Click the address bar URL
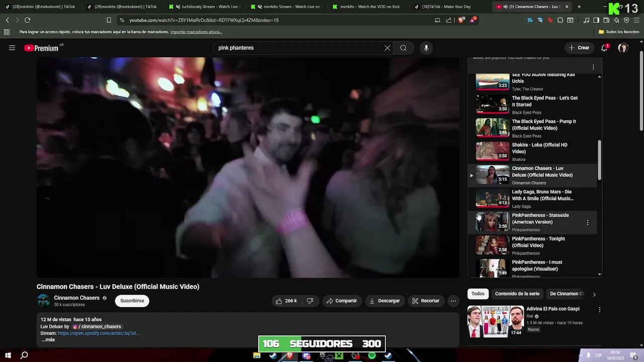Viewport: 644px width, 362px height. (x=204, y=20)
